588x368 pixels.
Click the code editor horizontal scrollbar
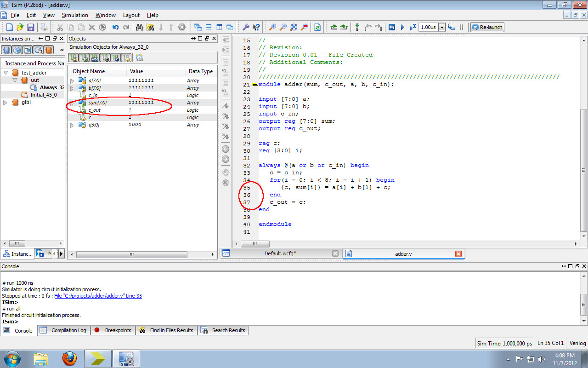pyautogui.click(x=255, y=244)
